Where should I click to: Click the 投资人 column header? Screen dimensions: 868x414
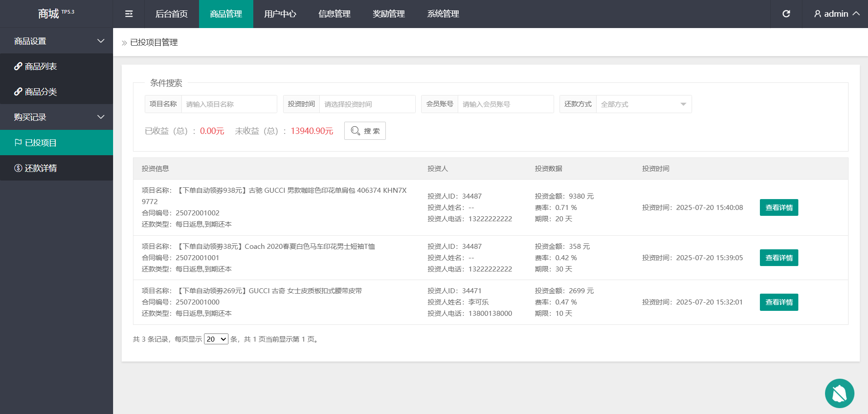(437, 169)
